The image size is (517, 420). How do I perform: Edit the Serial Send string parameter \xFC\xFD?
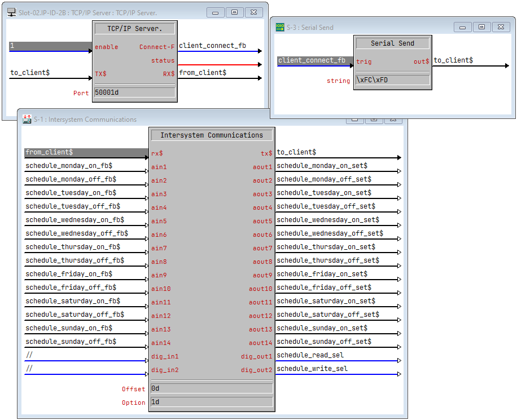coord(392,80)
